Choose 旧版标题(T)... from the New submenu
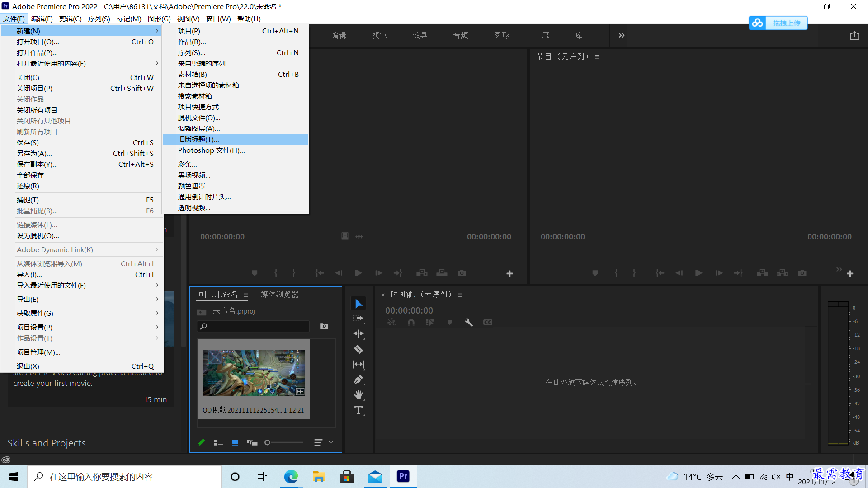The height and width of the screenshot is (488, 868). (x=236, y=140)
